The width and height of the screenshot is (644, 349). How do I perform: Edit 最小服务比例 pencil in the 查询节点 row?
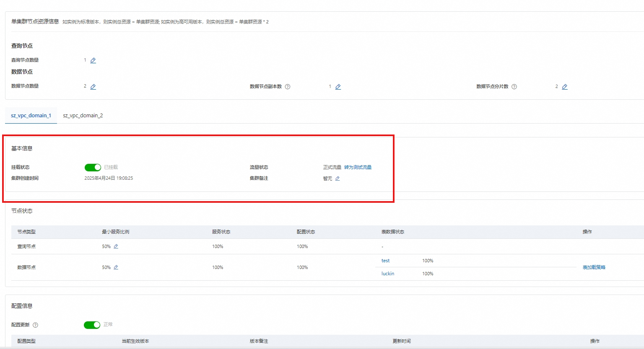click(116, 246)
